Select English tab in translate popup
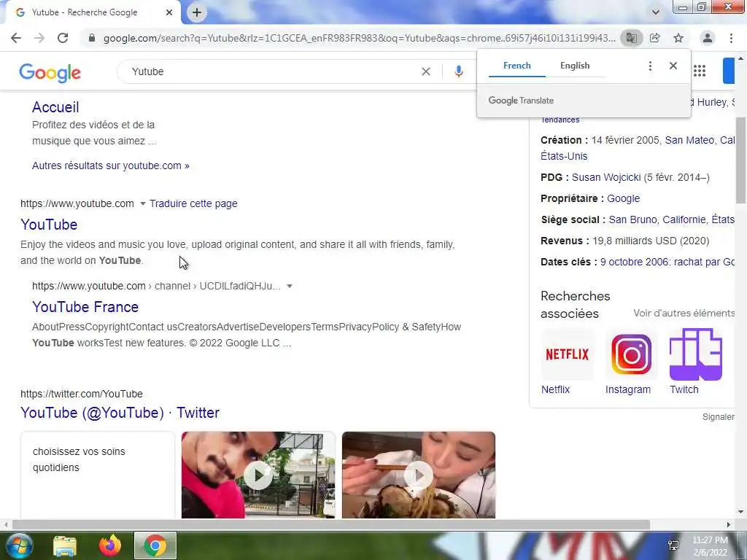 (x=575, y=66)
